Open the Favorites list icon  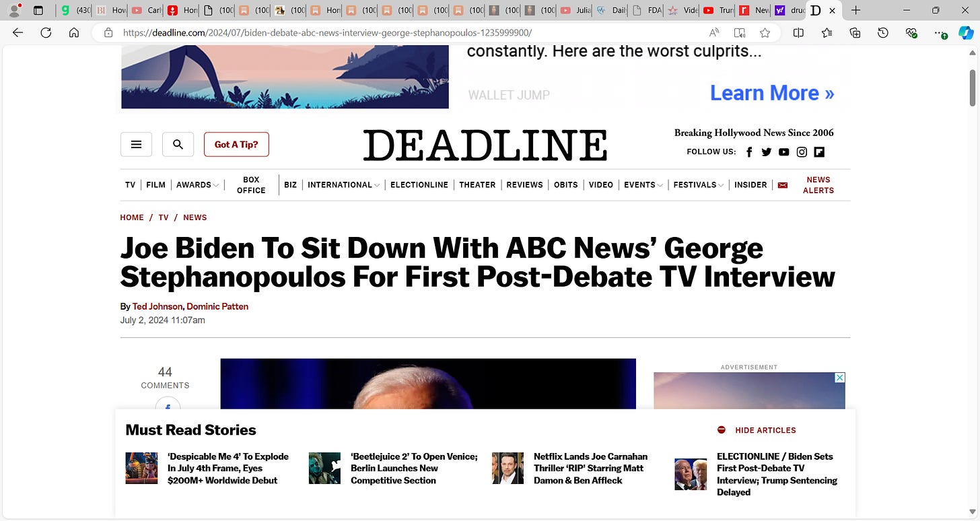coord(827,32)
